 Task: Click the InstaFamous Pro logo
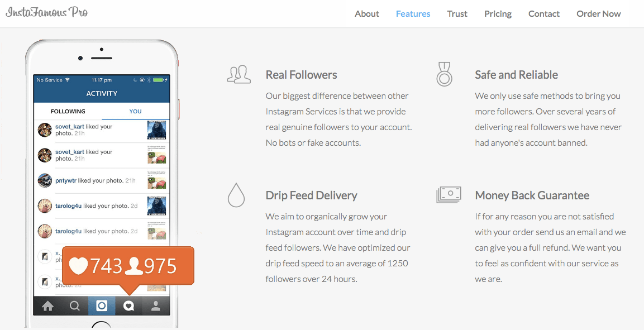point(47,12)
